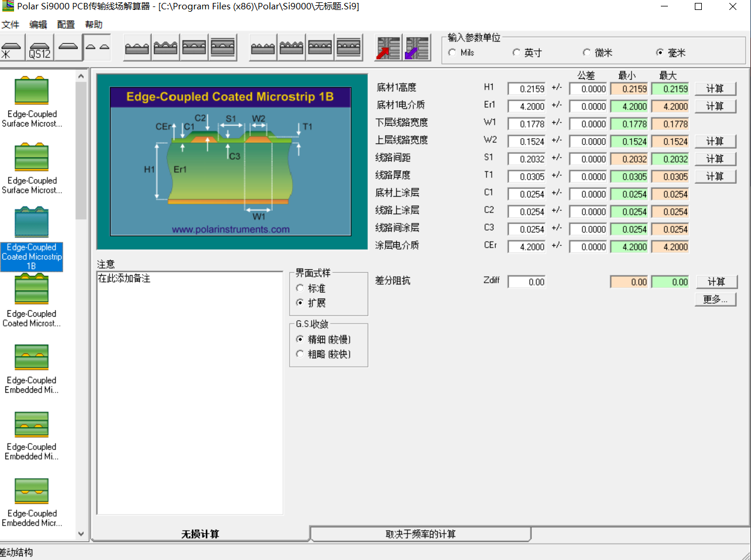Image resolution: width=751 pixels, height=560 pixels.
Task: Switch to the 无损计算 tab
Action: [200, 534]
